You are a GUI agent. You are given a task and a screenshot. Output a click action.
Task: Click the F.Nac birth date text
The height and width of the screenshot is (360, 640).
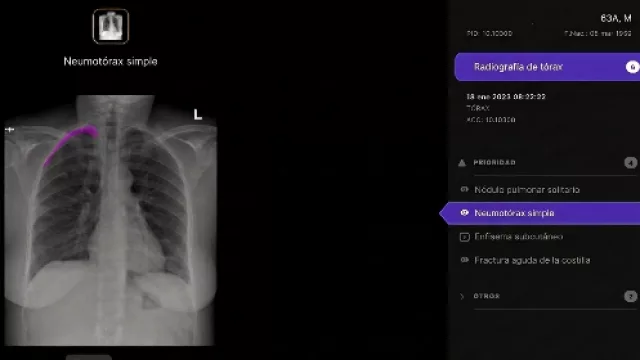click(598, 33)
